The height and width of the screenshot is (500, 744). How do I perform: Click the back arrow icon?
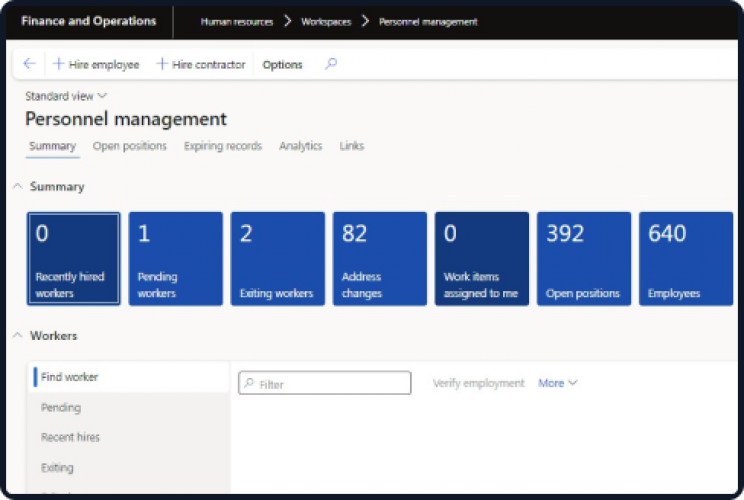(29, 64)
